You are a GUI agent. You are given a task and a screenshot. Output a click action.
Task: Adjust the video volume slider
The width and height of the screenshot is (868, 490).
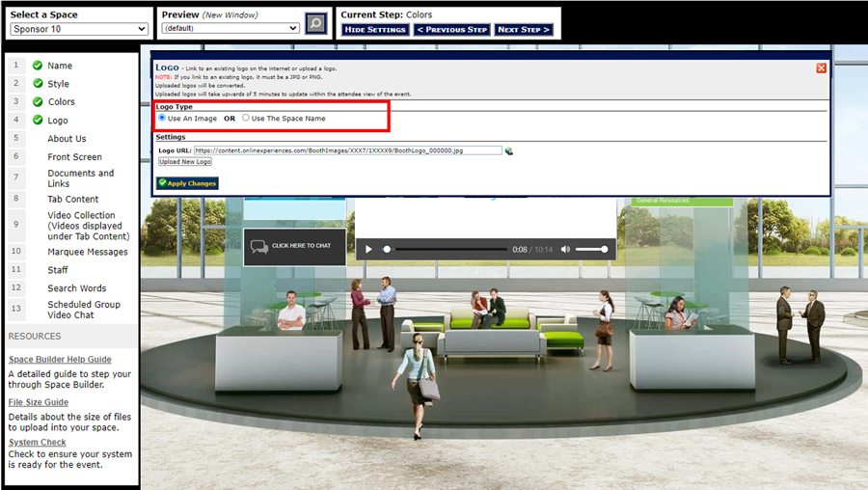[592, 250]
